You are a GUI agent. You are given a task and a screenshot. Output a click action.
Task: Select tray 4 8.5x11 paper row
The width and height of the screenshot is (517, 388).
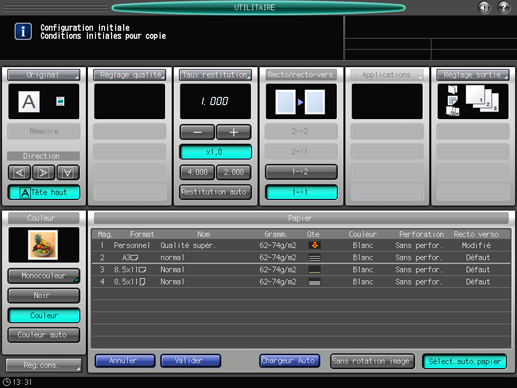(x=301, y=282)
